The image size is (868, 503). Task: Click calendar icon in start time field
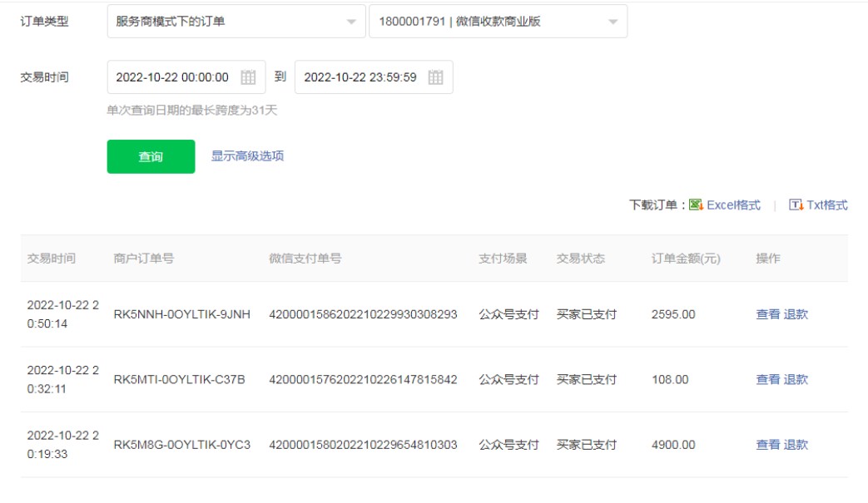click(248, 77)
